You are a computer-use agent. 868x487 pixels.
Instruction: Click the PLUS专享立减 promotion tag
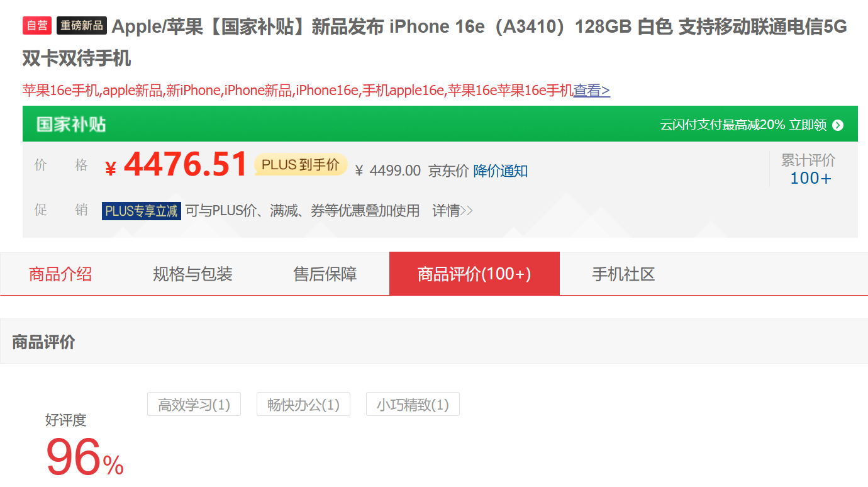tap(142, 211)
